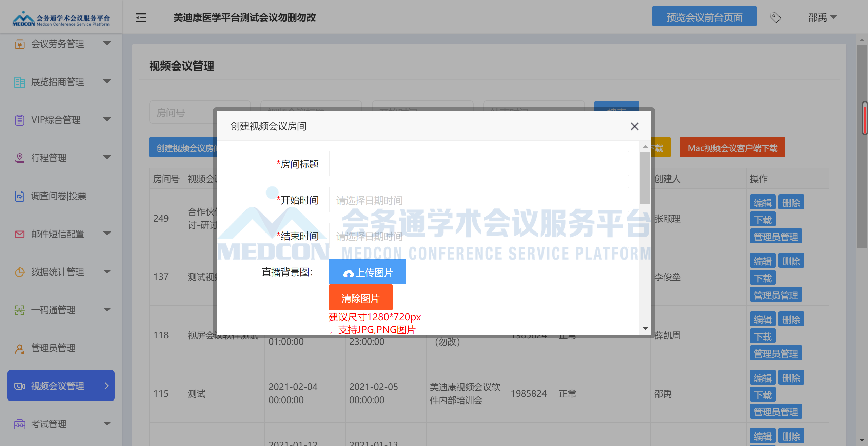The height and width of the screenshot is (446, 868).
Task: Expand the 行程管理 submenu arrow
Action: tap(107, 157)
